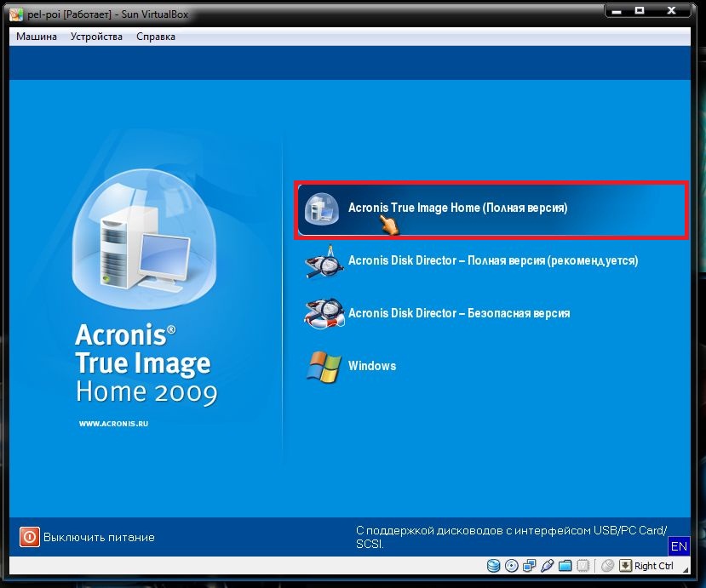Click the Acronis Disk Director safe version icon
This screenshot has width=706, height=588.
coord(323,313)
